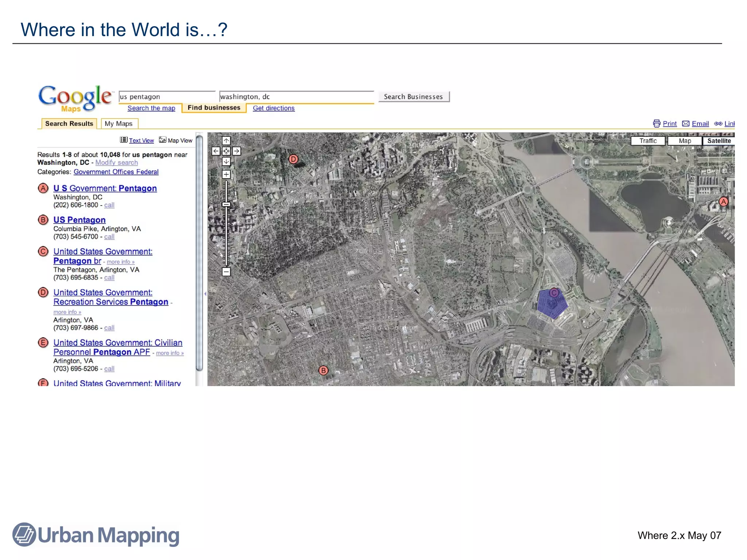Screen dimensions: 747x560
Task: Click the 'us pentagon' search field
Action: pos(167,97)
